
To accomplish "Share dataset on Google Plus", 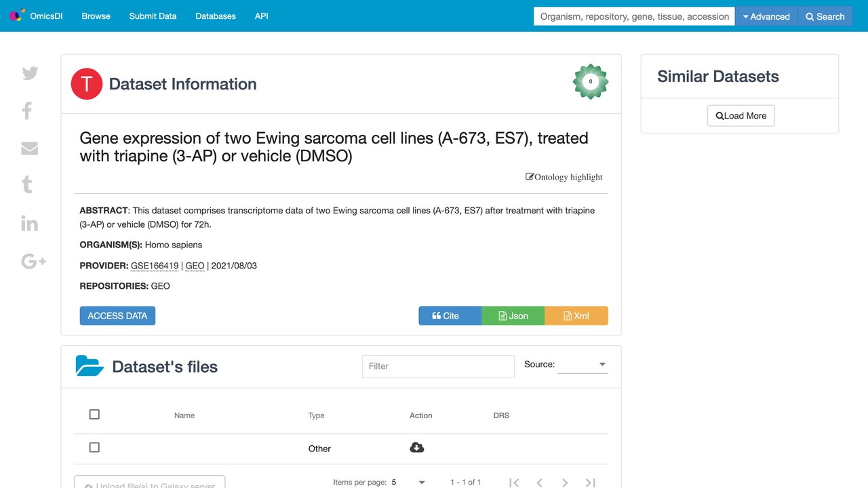I will tap(34, 261).
